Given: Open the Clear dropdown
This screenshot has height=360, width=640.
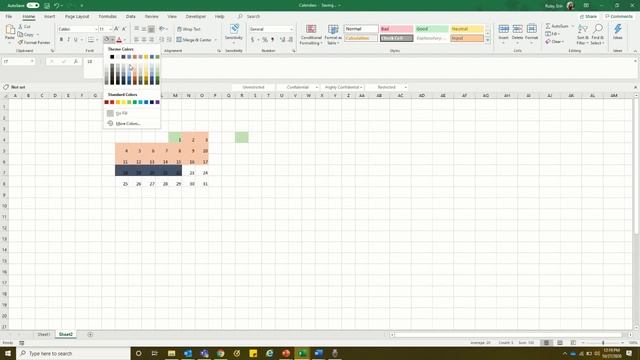Looking at the screenshot, I should click(555, 42).
